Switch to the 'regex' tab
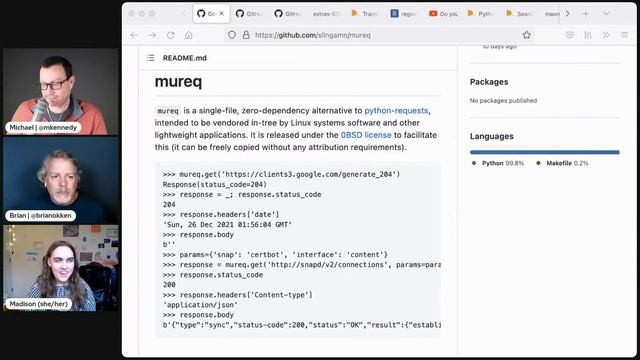The width and height of the screenshot is (640, 360). coord(403,13)
